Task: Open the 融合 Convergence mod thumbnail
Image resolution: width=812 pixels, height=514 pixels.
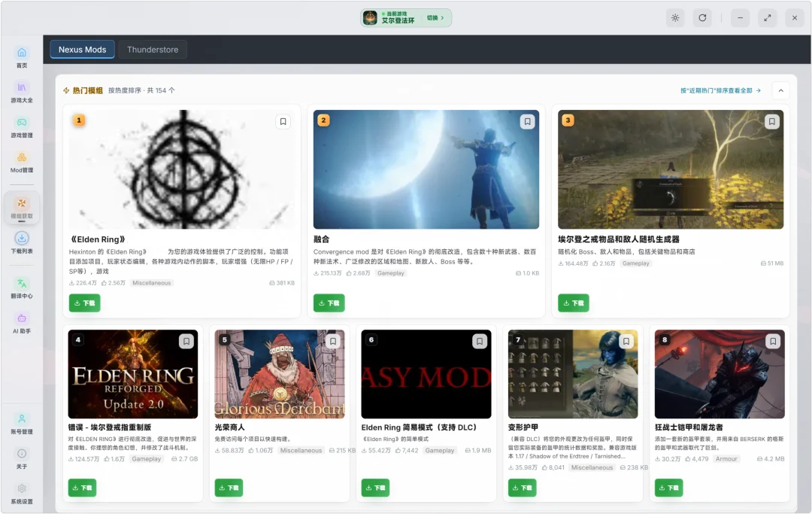Action: [426, 169]
